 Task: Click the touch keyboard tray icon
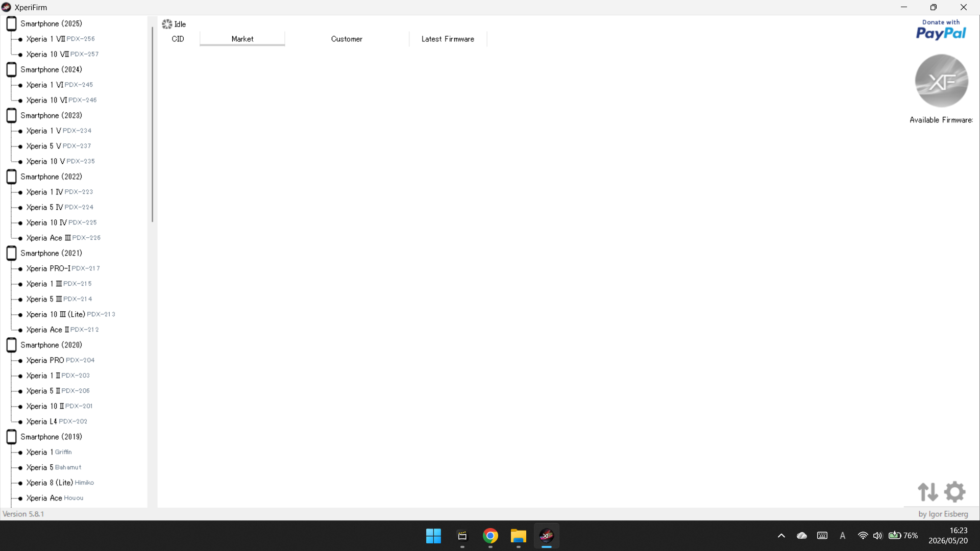click(822, 536)
